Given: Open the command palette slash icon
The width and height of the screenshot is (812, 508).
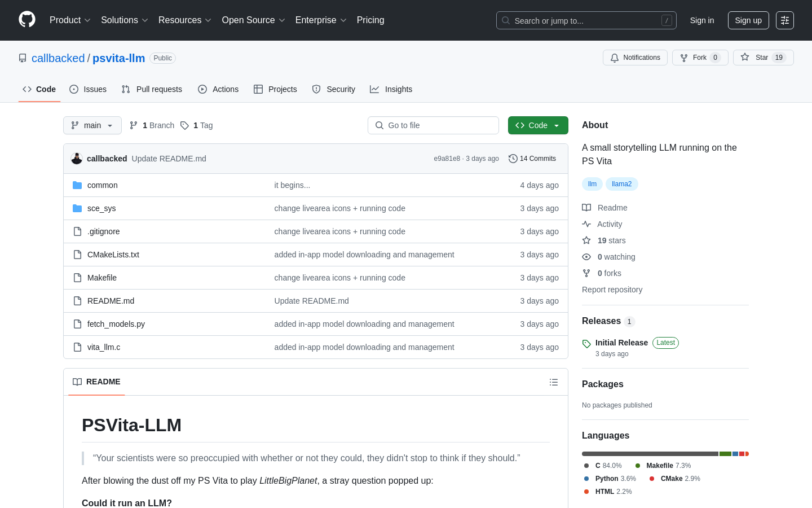Looking at the screenshot, I should click(667, 20).
